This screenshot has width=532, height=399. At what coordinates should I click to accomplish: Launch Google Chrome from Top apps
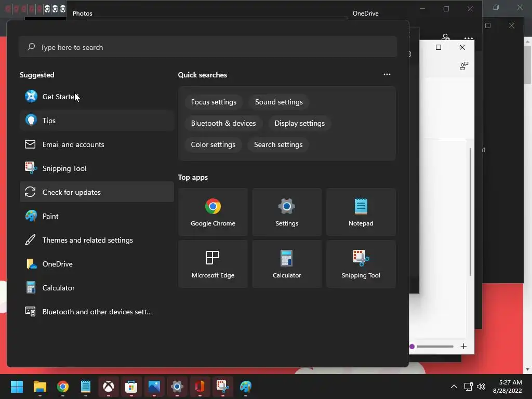point(212,212)
